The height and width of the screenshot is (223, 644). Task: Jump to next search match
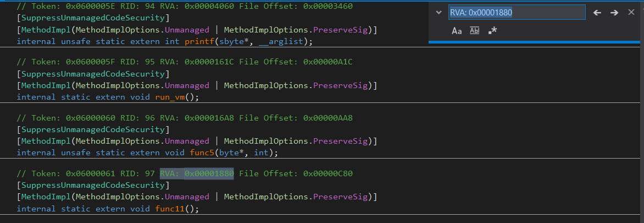[614, 12]
